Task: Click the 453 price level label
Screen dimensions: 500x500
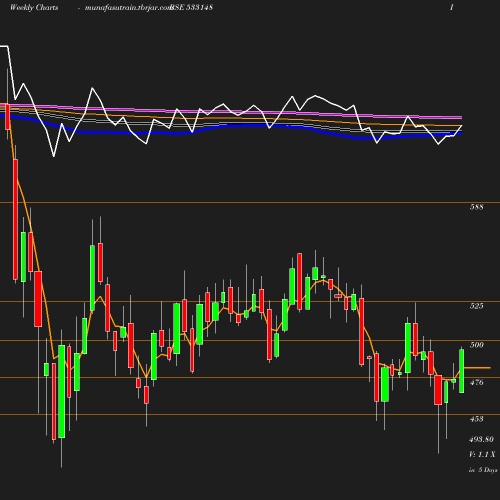Action: point(476,419)
